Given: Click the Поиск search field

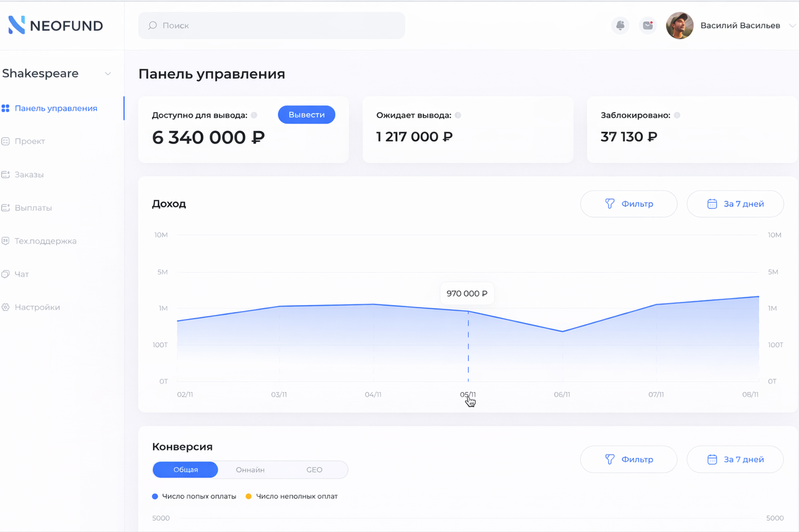Looking at the screenshot, I should (271, 25).
